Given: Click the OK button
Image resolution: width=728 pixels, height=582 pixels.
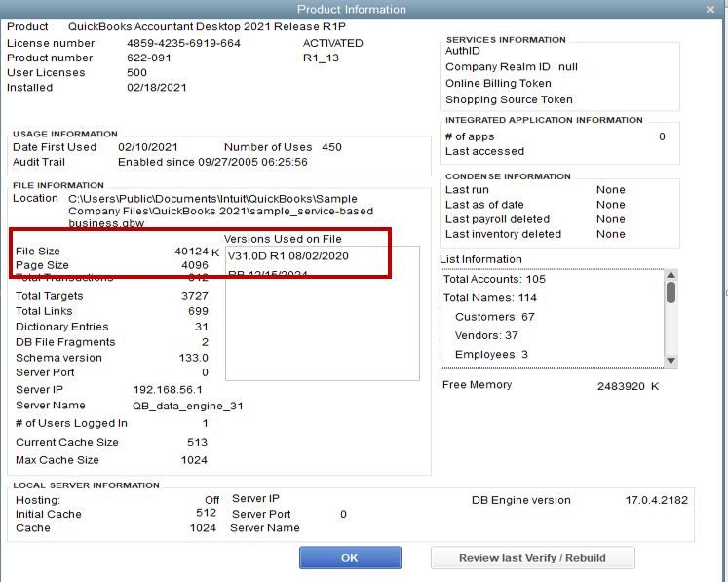Looking at the screenshot, I should (x=350, y=558).
